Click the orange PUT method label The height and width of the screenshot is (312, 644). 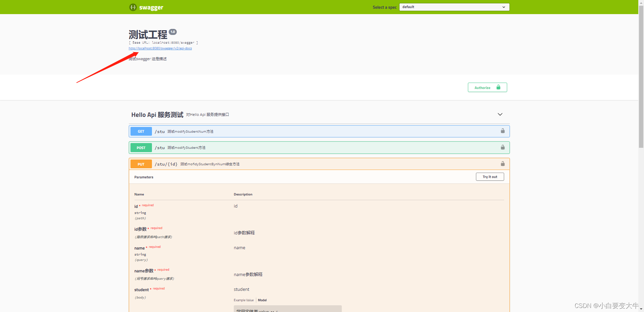pyautogui.click(x=141, y=164)
